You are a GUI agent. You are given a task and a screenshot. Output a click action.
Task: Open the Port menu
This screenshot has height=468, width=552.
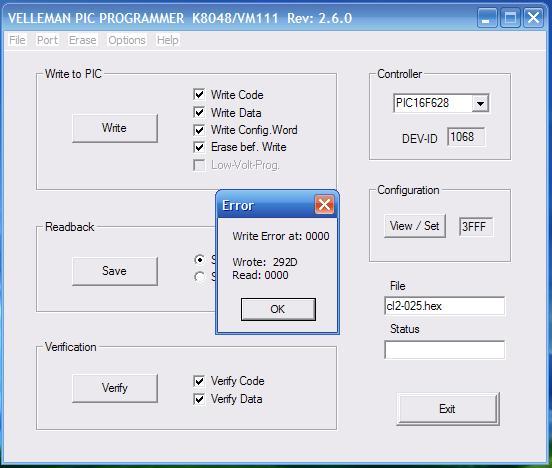(47, 40)
